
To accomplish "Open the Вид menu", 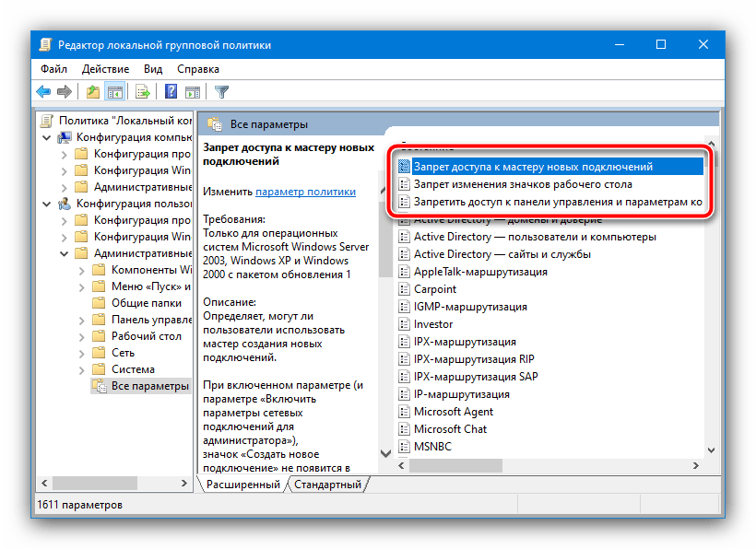I will 153,69.
